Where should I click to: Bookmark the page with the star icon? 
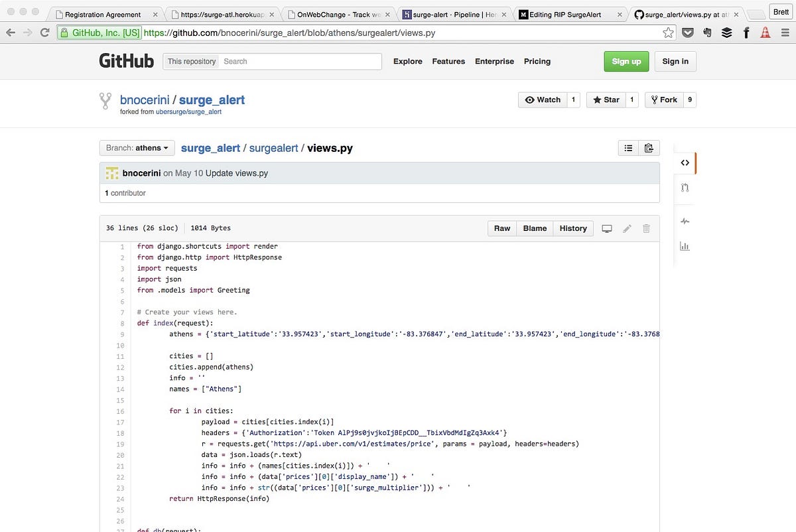click(668, 33)
